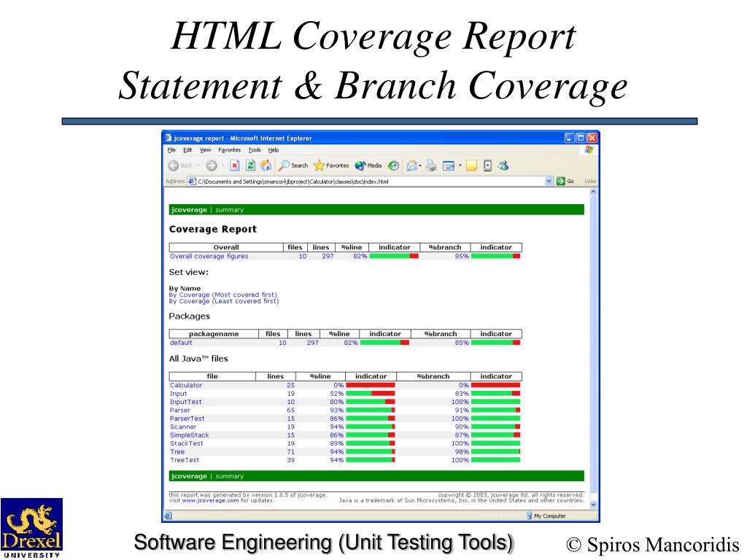The height and width of the screenshot is (560, 747).
Task: Open the File menu
Action: tap(171, 150)
